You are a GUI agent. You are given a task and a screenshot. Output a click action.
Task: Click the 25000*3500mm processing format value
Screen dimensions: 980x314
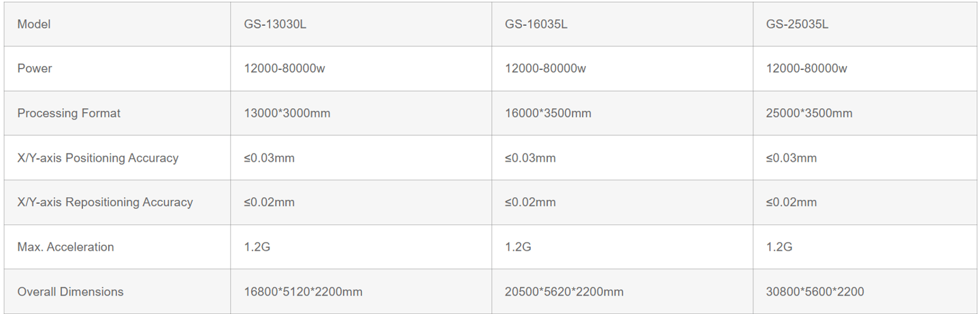(809, 114)
